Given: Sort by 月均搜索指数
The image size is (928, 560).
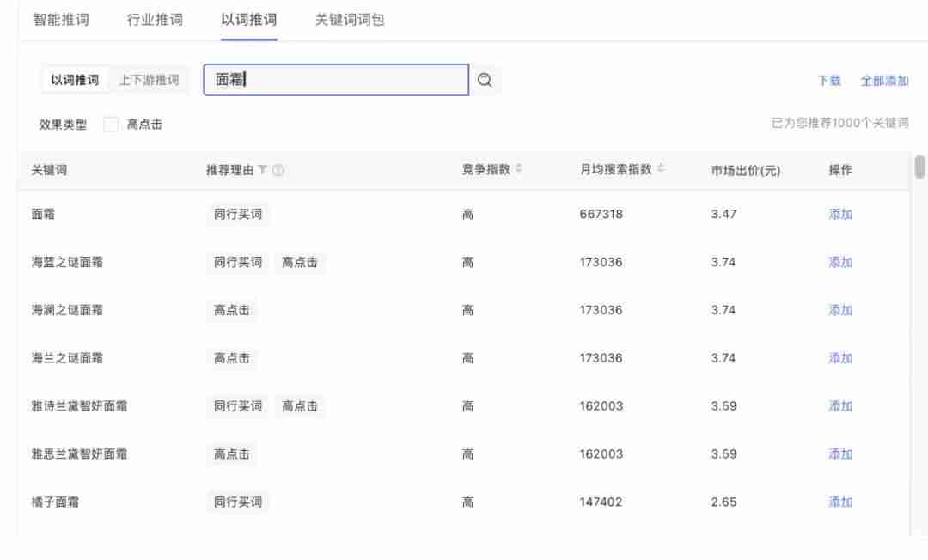Looking at the screenshot, I should click(660, 169).
